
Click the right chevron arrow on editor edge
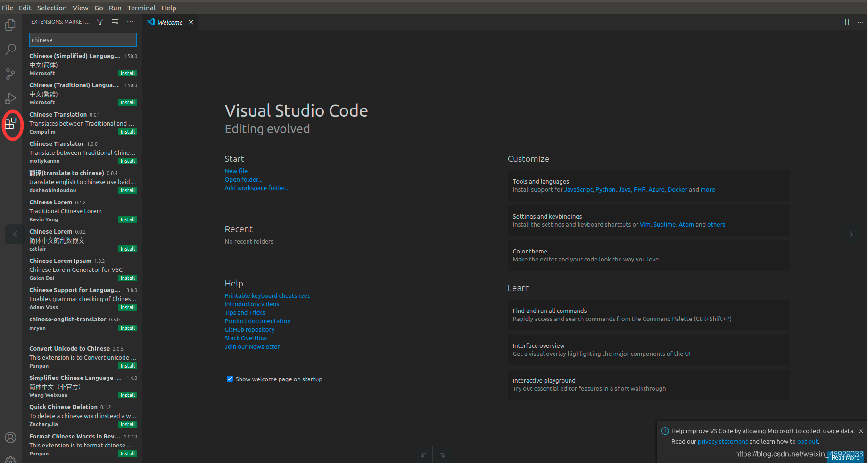851,234
